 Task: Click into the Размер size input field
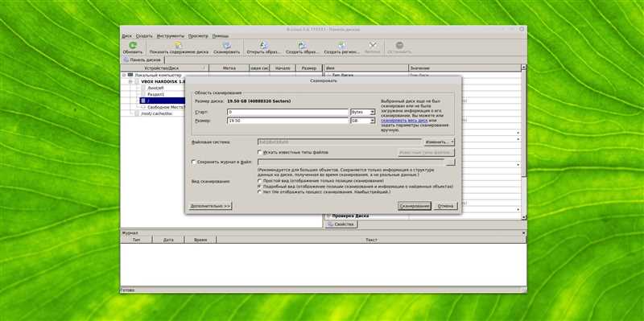[x=287, y=121]
